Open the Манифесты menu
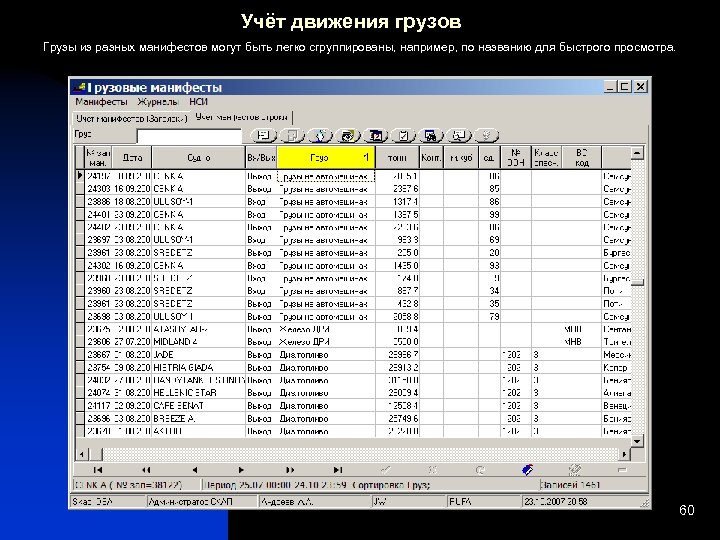This screenshot has height=540, width=720. click(x=101, y=102)
